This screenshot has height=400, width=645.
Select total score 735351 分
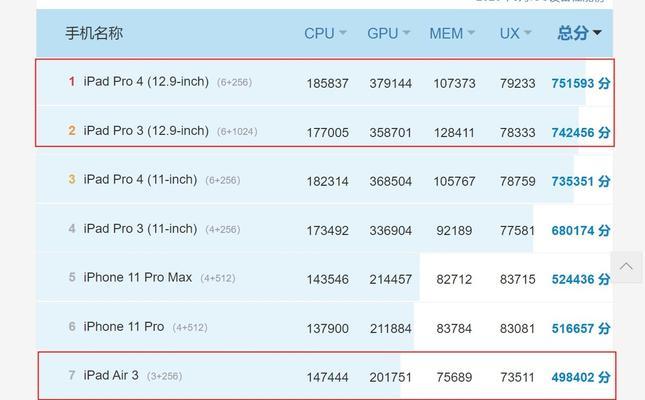pos(581,181)
